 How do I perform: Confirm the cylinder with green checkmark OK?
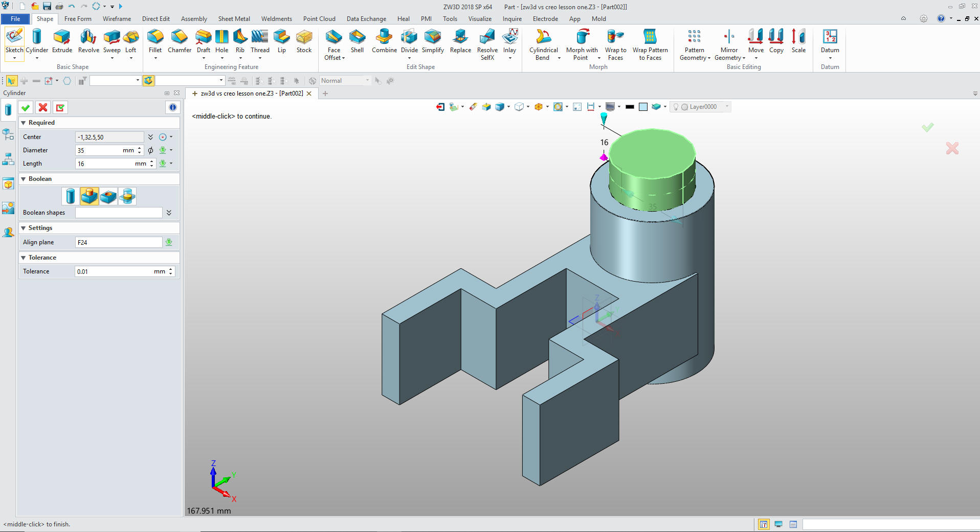pyautogui.click(x=26, y=108)
